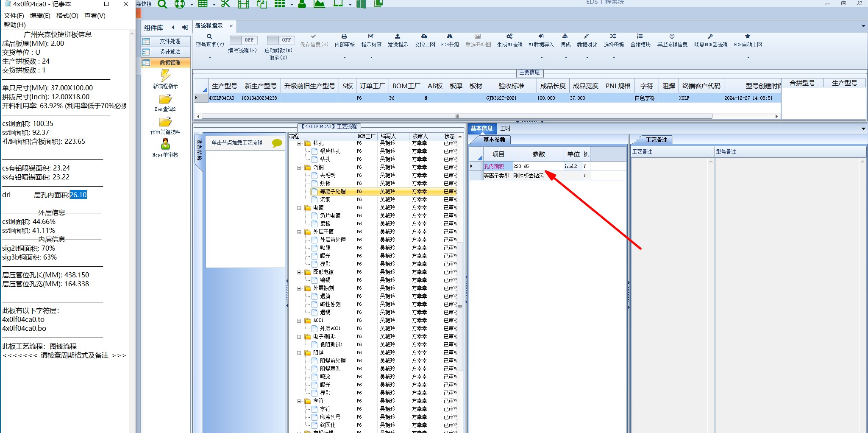Toggle the 编写流程(R) OFF switch
868x433 pixels.
(x=243, y=40)
